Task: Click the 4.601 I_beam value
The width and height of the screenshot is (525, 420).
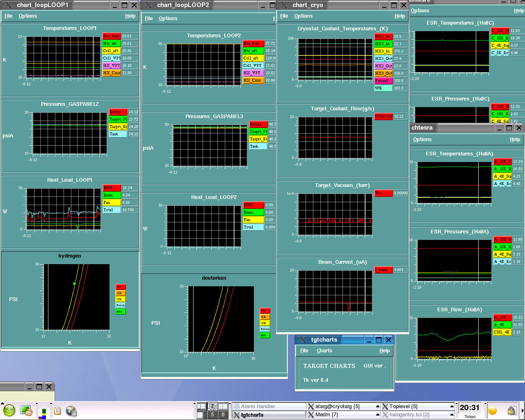Action: 400,270
